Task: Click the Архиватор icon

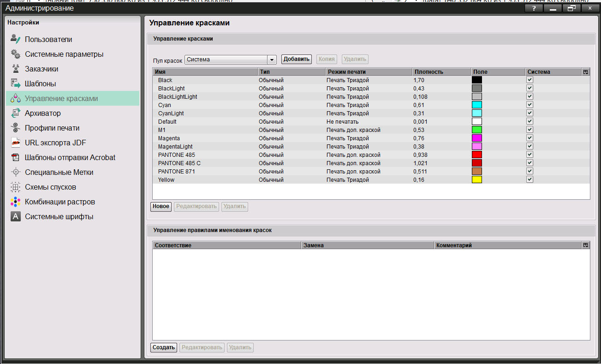Action: tap(16, 113)
